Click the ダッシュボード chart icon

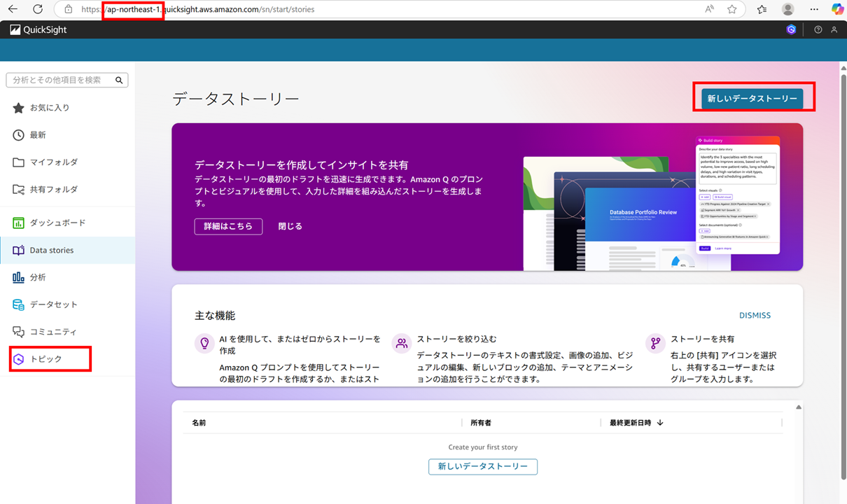18,223
